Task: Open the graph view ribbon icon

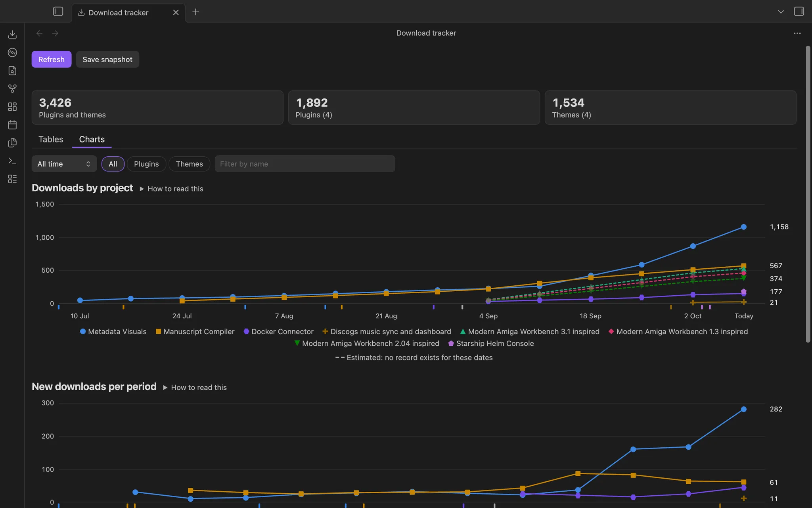Action: [12, 89]
